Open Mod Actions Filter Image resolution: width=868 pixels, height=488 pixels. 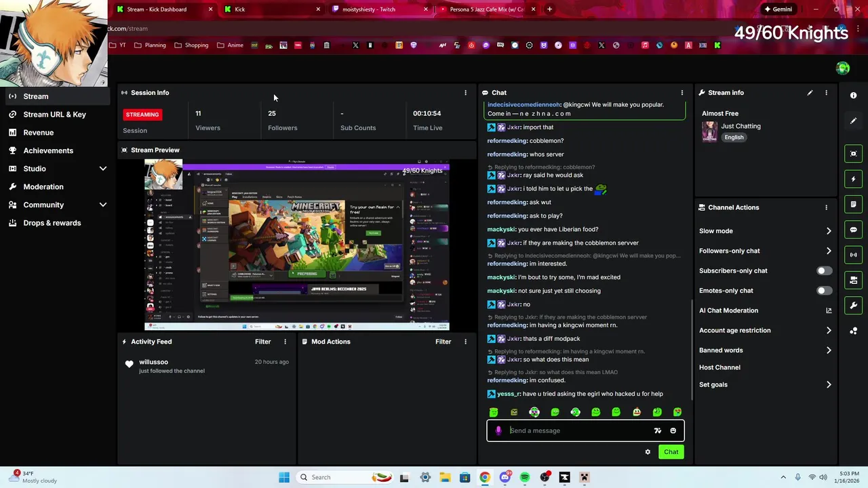coord(443,342)
